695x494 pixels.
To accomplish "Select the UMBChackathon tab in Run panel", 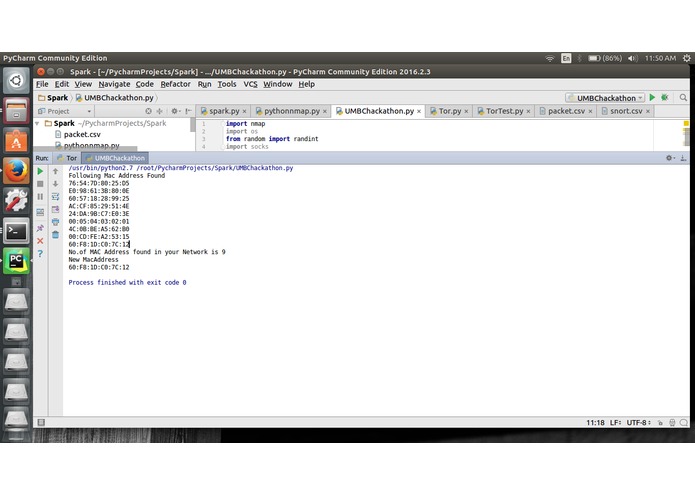I will [115, 158].
